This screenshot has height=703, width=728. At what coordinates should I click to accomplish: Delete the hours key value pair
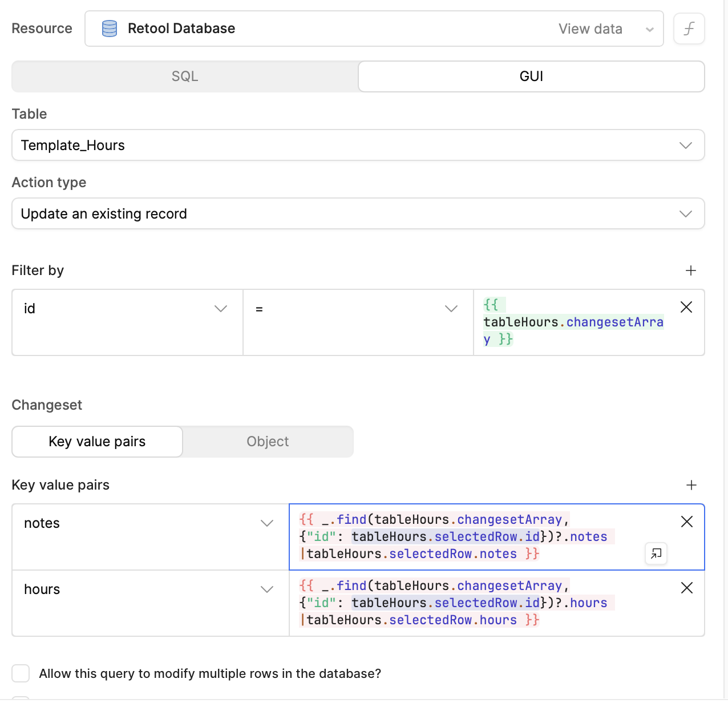pos(686,588)
